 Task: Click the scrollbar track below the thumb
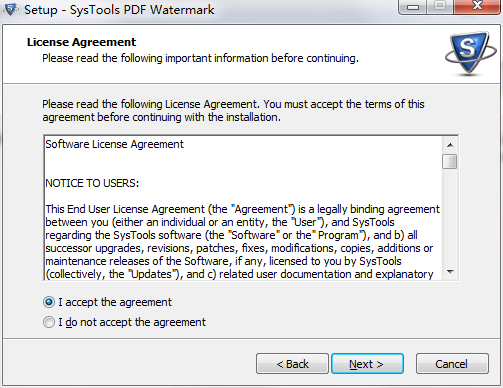450,217
